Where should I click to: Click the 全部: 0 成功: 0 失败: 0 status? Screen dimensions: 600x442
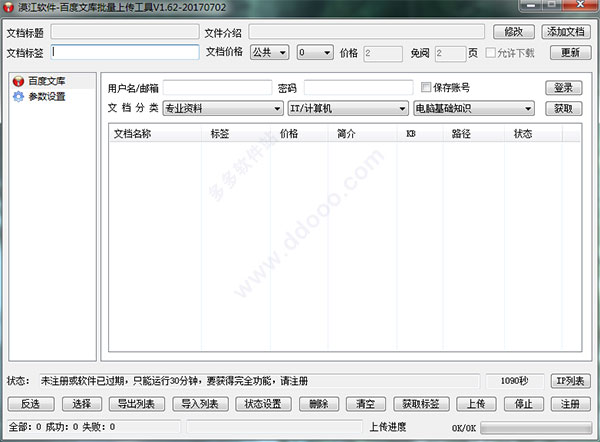(62, 427)
